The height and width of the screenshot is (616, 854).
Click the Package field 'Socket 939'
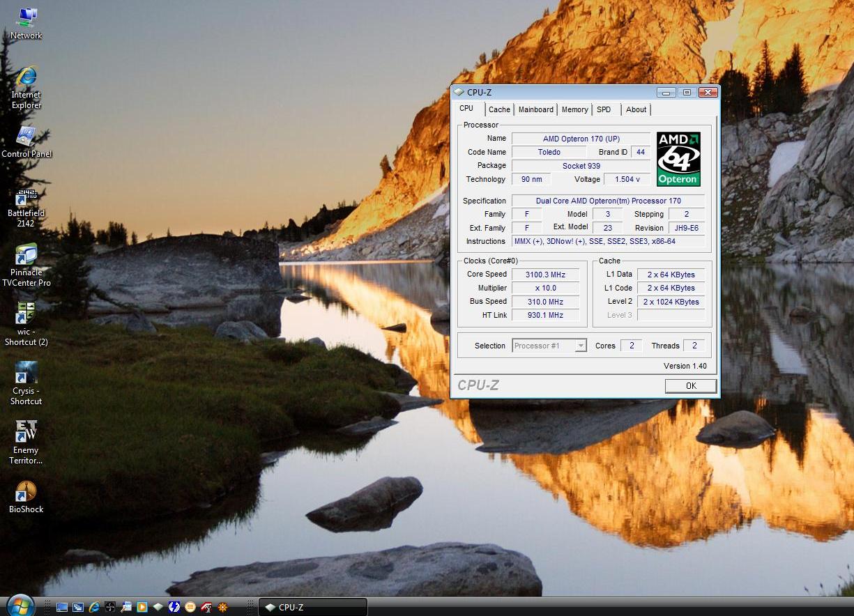click(x=581, y=166)
